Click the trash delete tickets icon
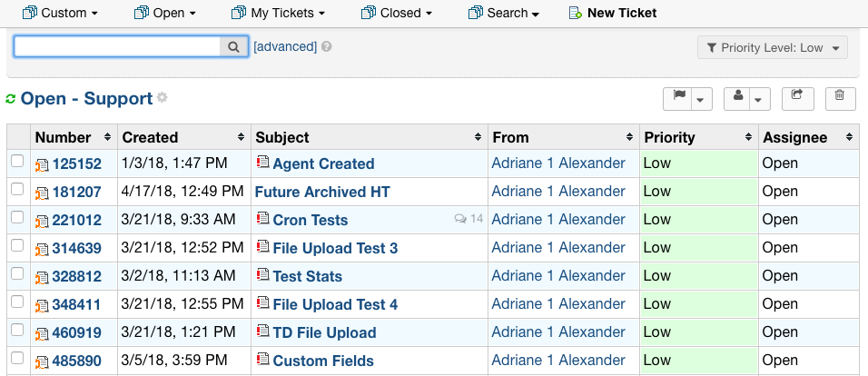This screenshot has height=376, width=868. 840,95
